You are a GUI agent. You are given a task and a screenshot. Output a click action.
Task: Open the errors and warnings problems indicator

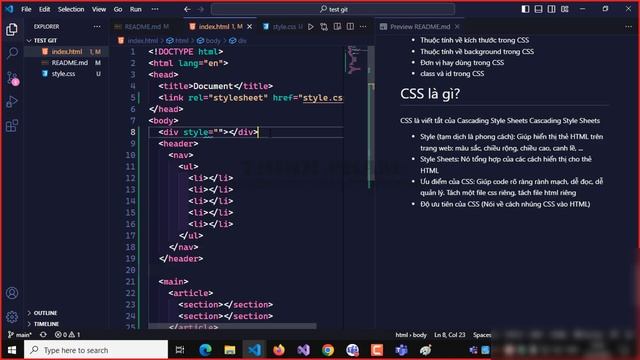pyautogui.click(x=67, y=335)
